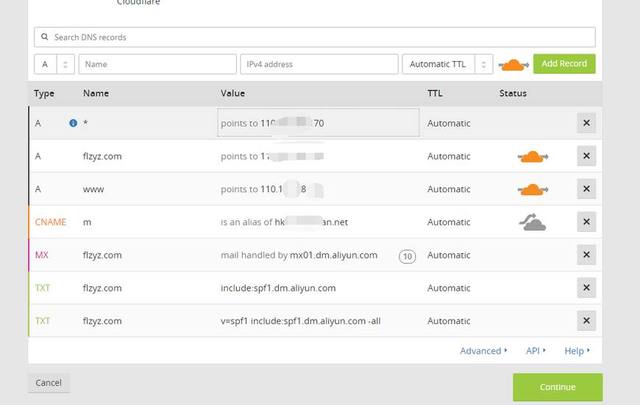Click info icon beside wildcard A record
The width and height of the screenshot is (640, 405).
73,123
